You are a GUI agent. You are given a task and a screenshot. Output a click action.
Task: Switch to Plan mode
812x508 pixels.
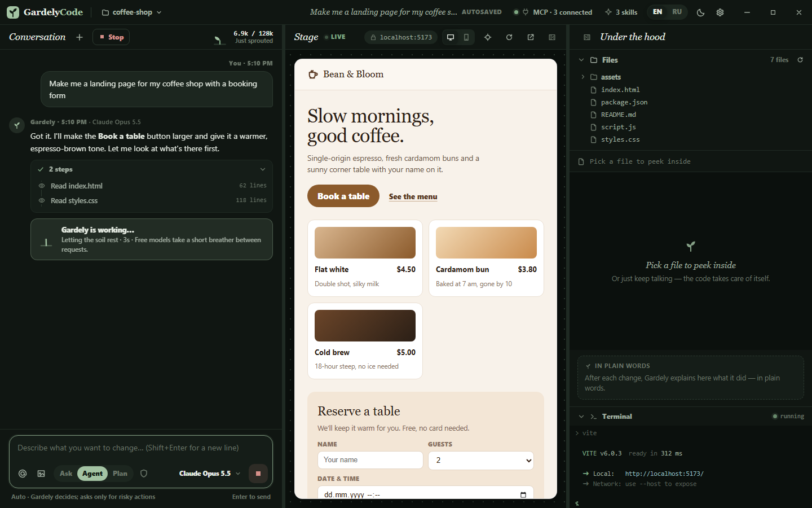120,474
